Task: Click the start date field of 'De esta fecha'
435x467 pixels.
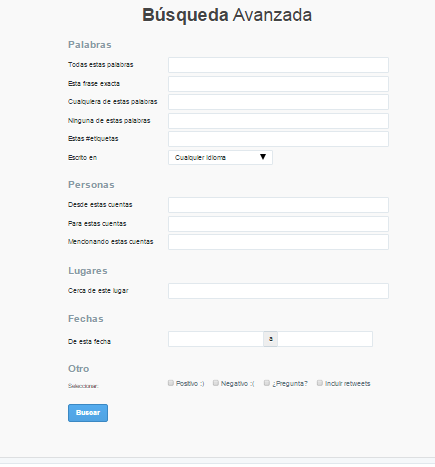Action: point(216,339)
